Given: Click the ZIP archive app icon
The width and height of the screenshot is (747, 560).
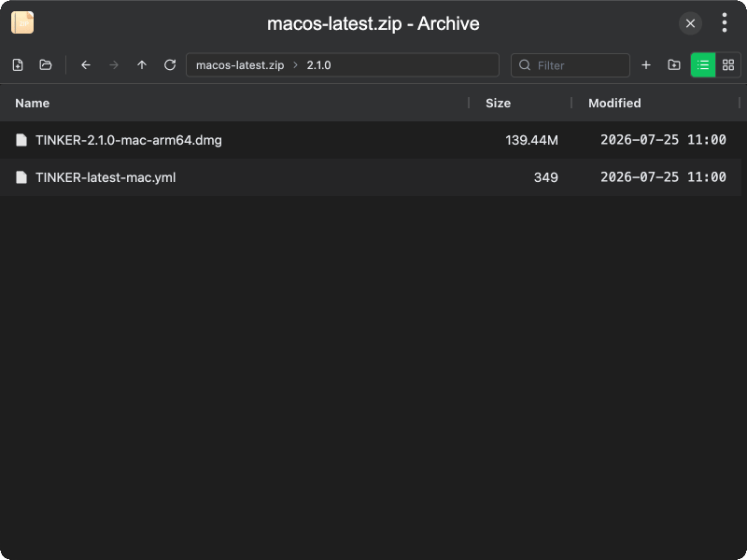Looking at the screenshot, I should (22, 22).
